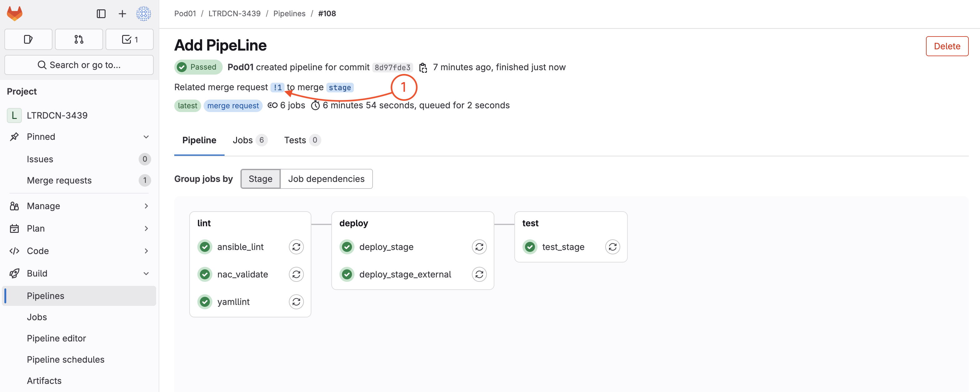Retry the ansible_lint job
The height and width of the screenshot is (392, 980).
[296, 247]
